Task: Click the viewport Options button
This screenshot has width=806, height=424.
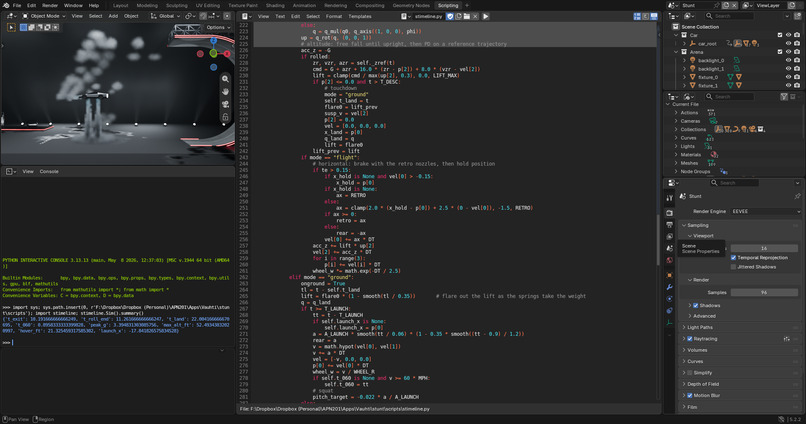Action: point(218,27)
